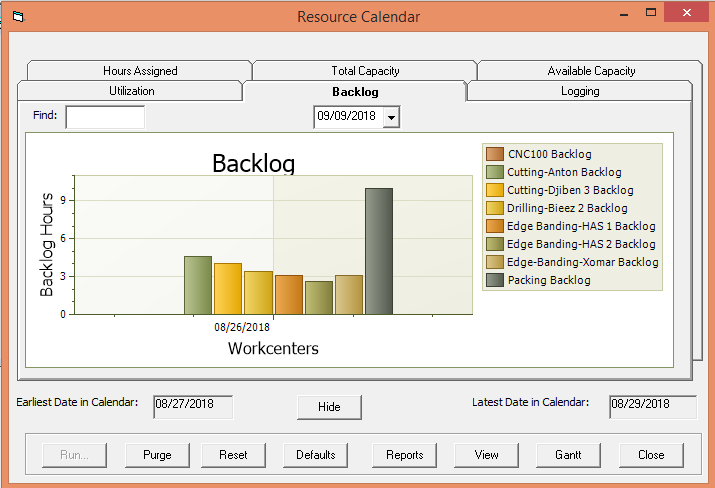Viewport: 715px width, 488px height.
Task: Select the Backlog tab
Action: coord(355,92)
